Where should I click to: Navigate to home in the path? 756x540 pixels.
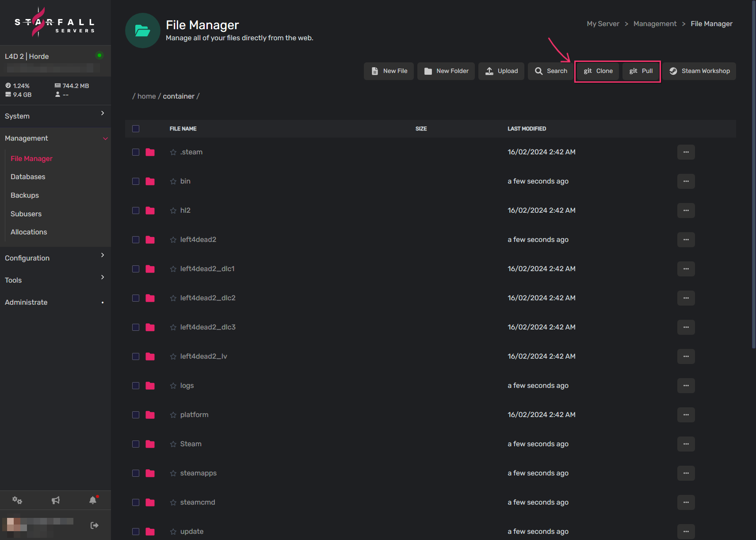pyautogui.click(x=146, y=96)
